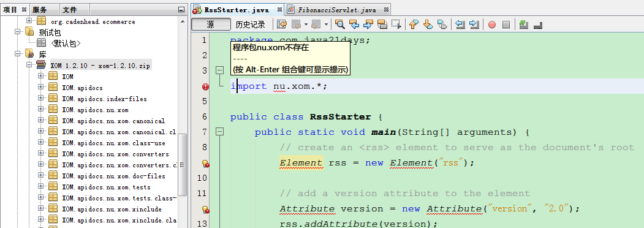The height and width of the screenshot is (228, 644).
Task: Click the XOM 1.2.10 library books icon
Action: (x=40, y=65)
